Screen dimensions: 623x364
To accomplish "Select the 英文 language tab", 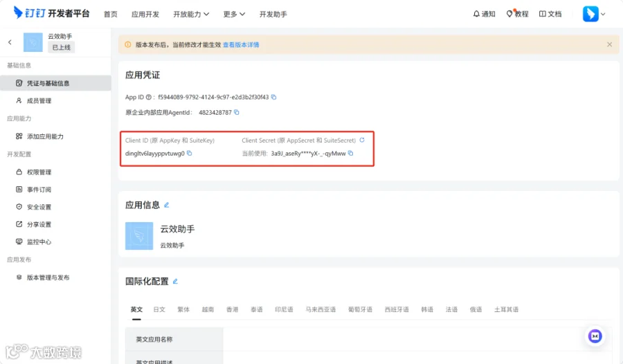I will click(x=136, y=309).
